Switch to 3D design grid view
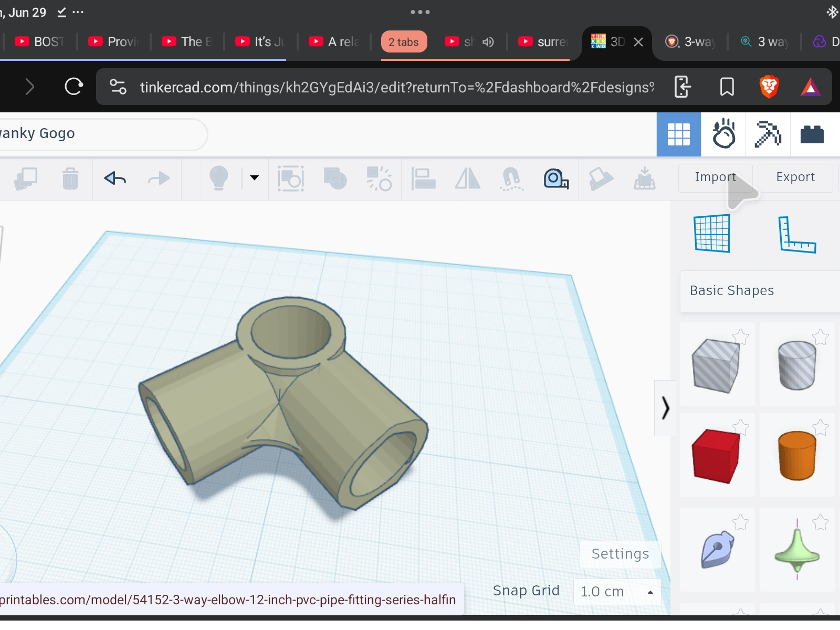This screenshot has height=630, width=840. 678,134
